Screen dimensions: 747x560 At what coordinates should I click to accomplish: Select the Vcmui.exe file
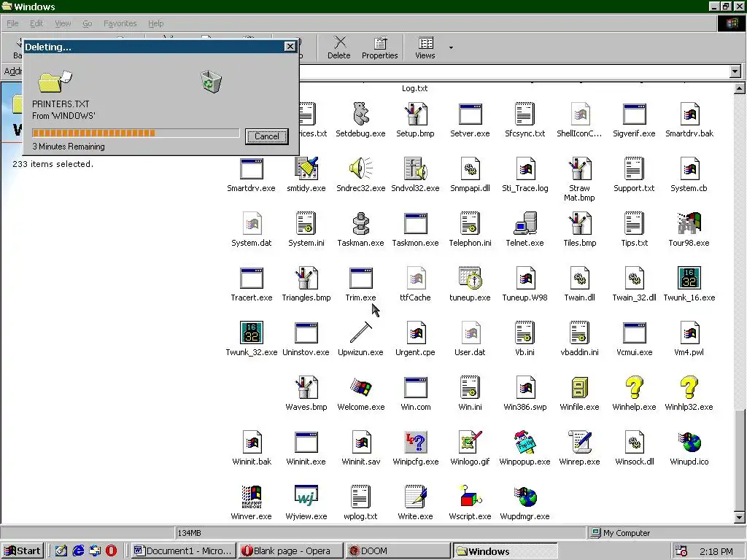point(634,340)
